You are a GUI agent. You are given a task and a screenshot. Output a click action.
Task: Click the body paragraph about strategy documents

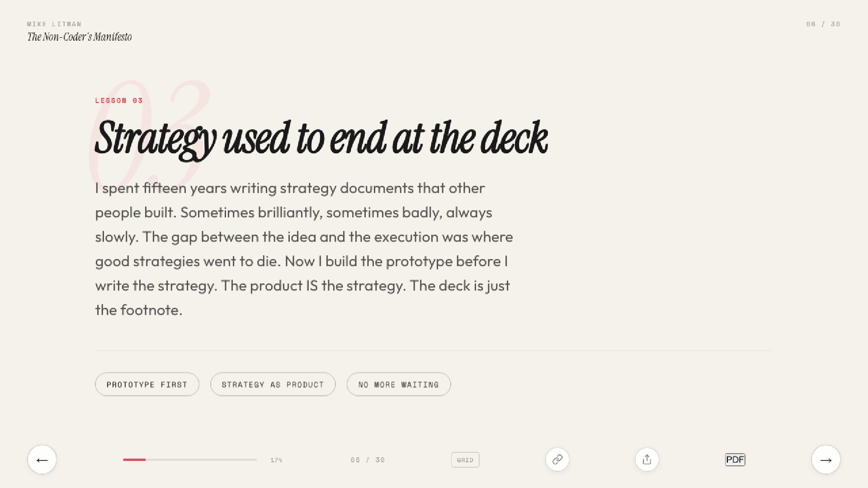click(304, 249)
